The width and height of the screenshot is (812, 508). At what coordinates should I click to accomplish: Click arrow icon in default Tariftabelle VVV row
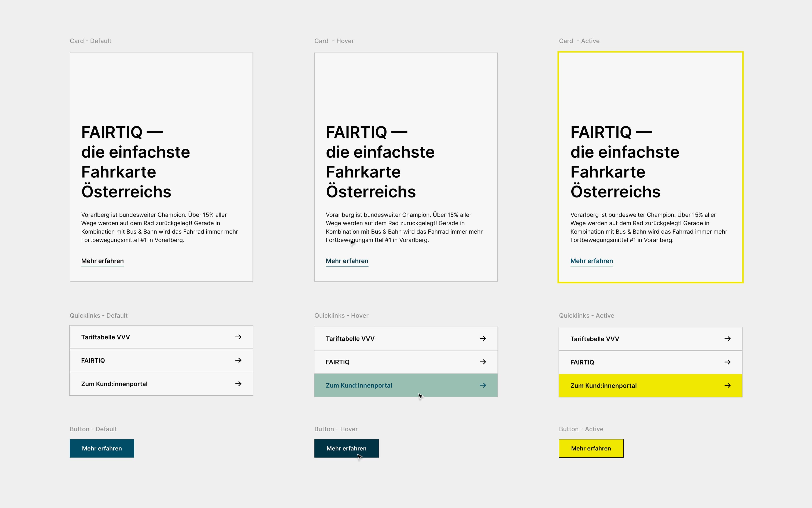tap(238, 337)
